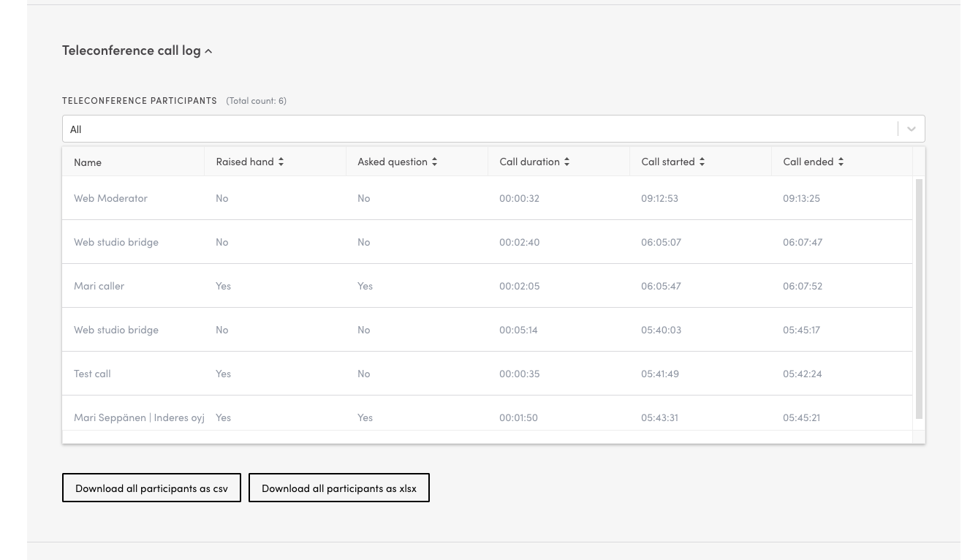Sort by Call ended column icon
This screenshot has height=560, width=970.
pyautogui.click(x=841, y=162)
